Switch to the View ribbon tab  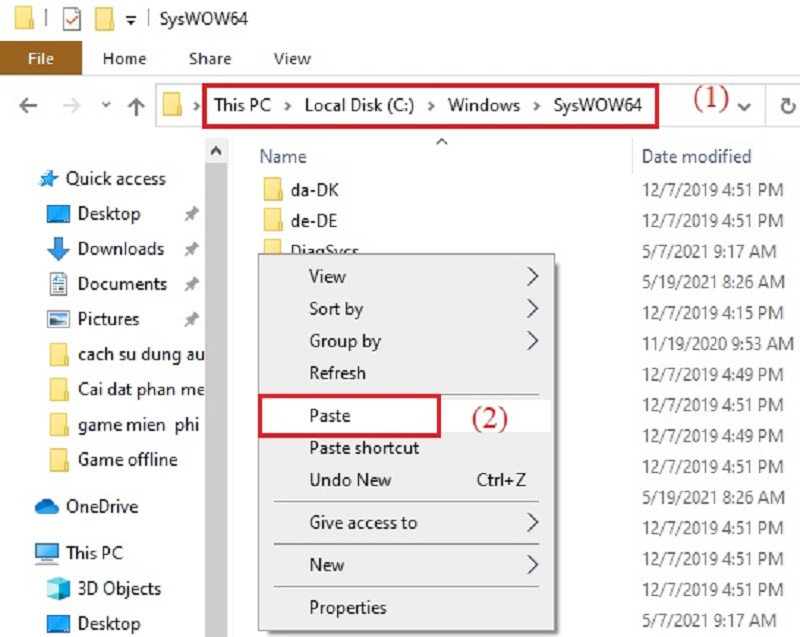292,59
